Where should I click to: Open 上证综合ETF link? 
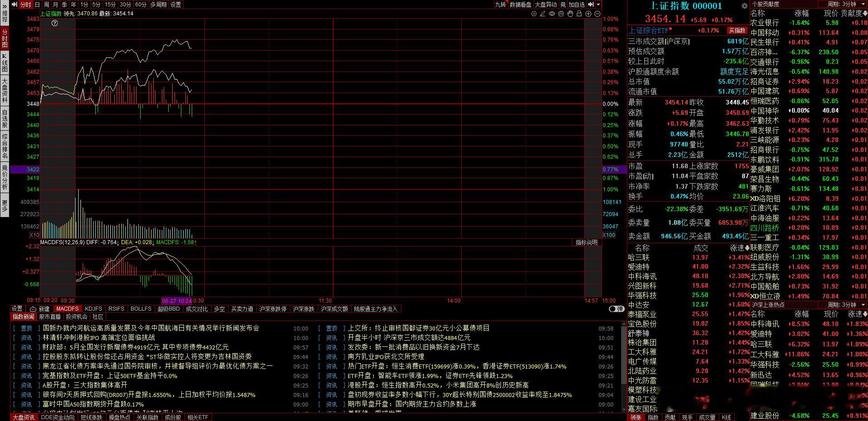[x=649, y=30]
